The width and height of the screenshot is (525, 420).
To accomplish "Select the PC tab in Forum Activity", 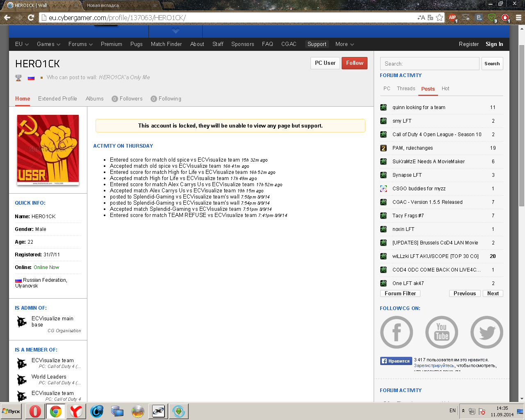I will pos(387,89).
